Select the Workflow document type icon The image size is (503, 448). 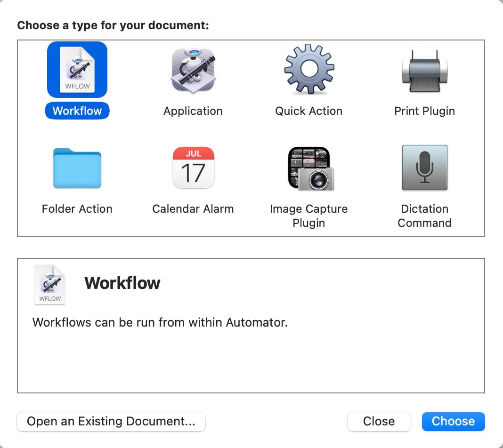77,70
